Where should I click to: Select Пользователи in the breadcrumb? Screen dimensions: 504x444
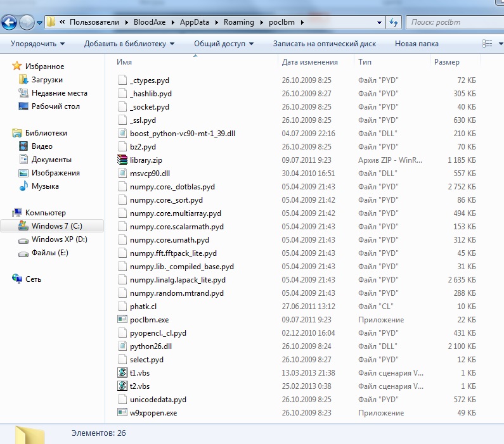coord(94,22)
